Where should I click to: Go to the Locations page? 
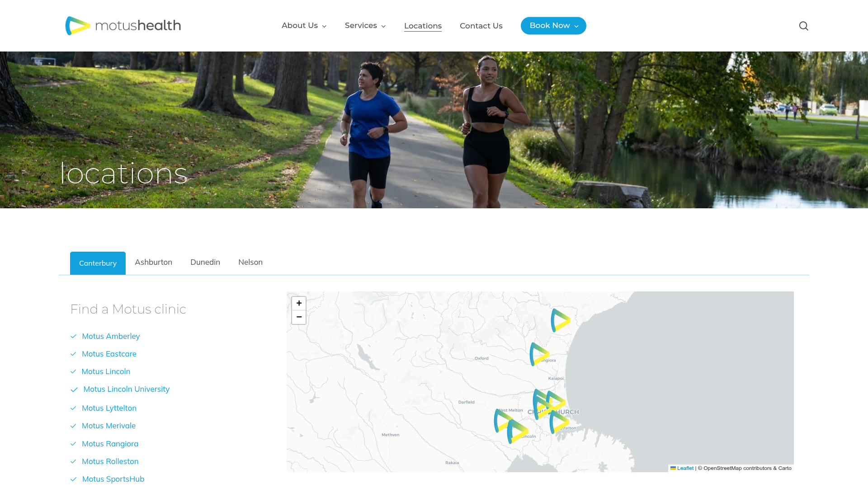pyautogui.click(x=423, y=26)
